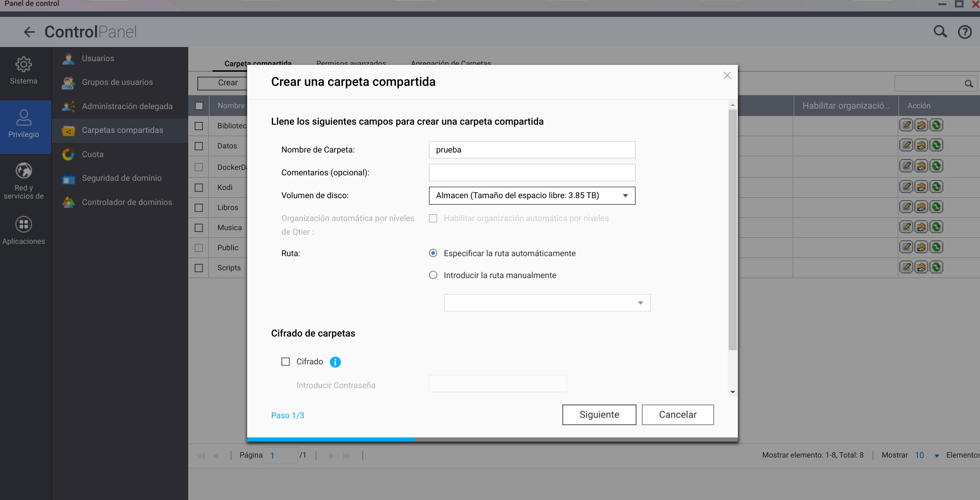The image size is (980, 500).
Task: Open the help question mark icon
Action: tap(964, 32)
